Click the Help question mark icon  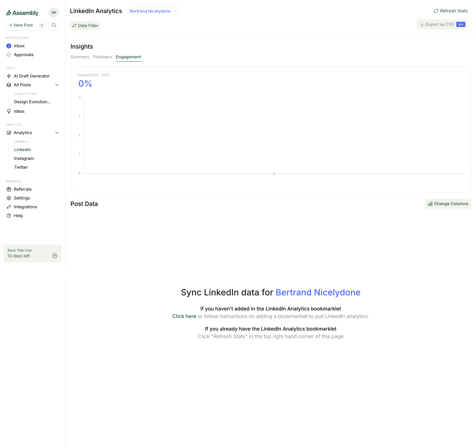(9, 216)
